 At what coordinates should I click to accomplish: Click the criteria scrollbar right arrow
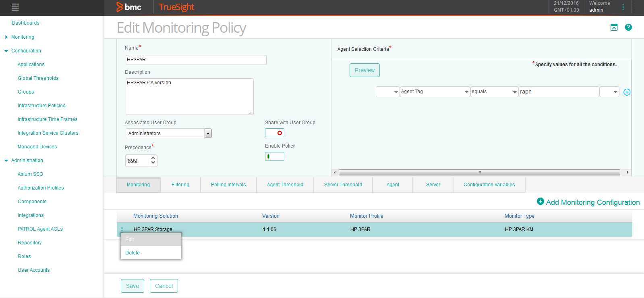(627, 173)
